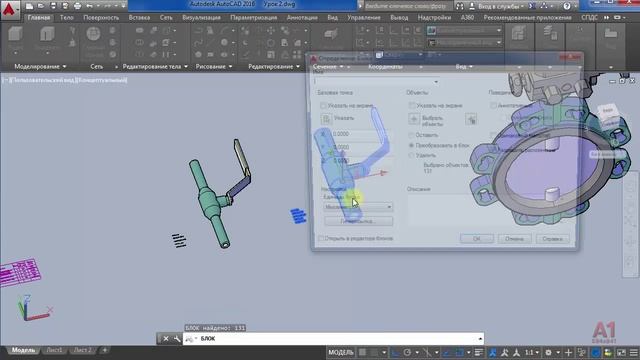Toggle ortho mode icon in status bar
Viewport: 640px width, 360px height.
[395, 352]
